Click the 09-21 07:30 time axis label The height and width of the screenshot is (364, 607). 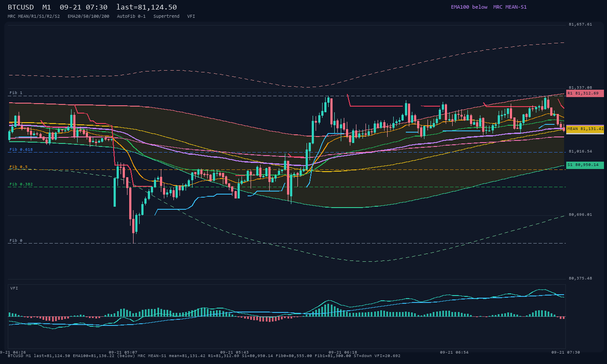[x=566, y=352]
